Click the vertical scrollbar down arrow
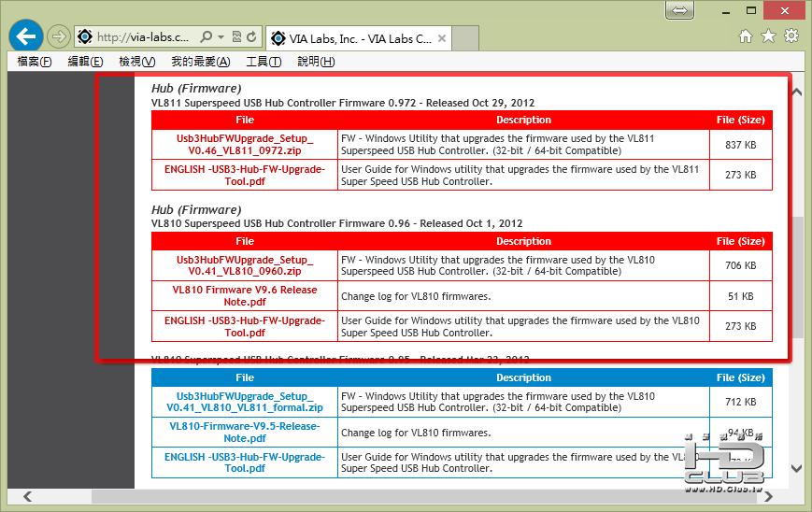Viewport: 812px width, 512px height. pyautogui.click(x=797, y=468)
